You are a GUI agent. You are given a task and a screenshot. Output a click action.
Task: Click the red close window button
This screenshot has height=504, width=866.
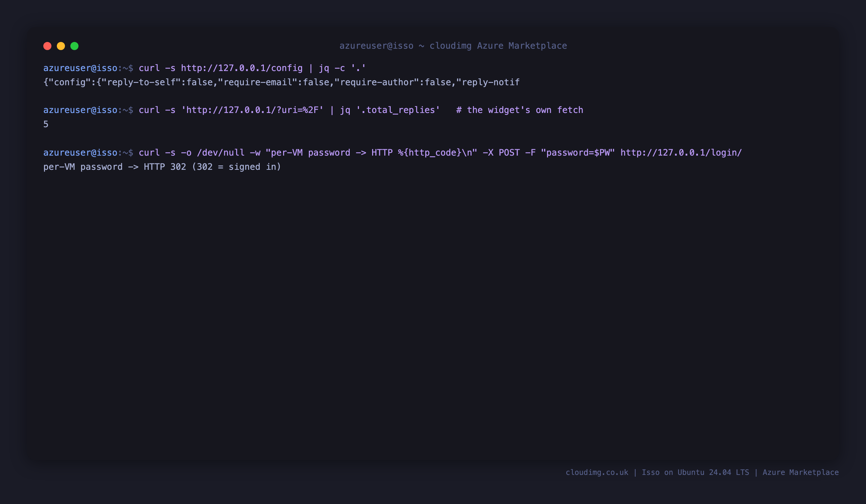pos(47,46)
